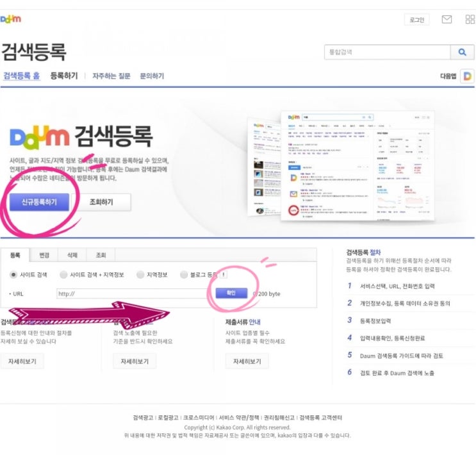This screenshot has height=455, width=476.
Task: Open 서비스 약관/정책 footer link
Action: coord(239,418)
